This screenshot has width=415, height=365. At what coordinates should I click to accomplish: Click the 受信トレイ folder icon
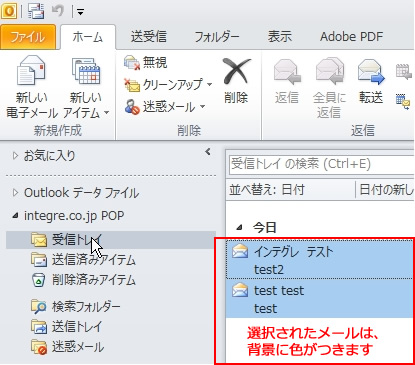(39, 240)
